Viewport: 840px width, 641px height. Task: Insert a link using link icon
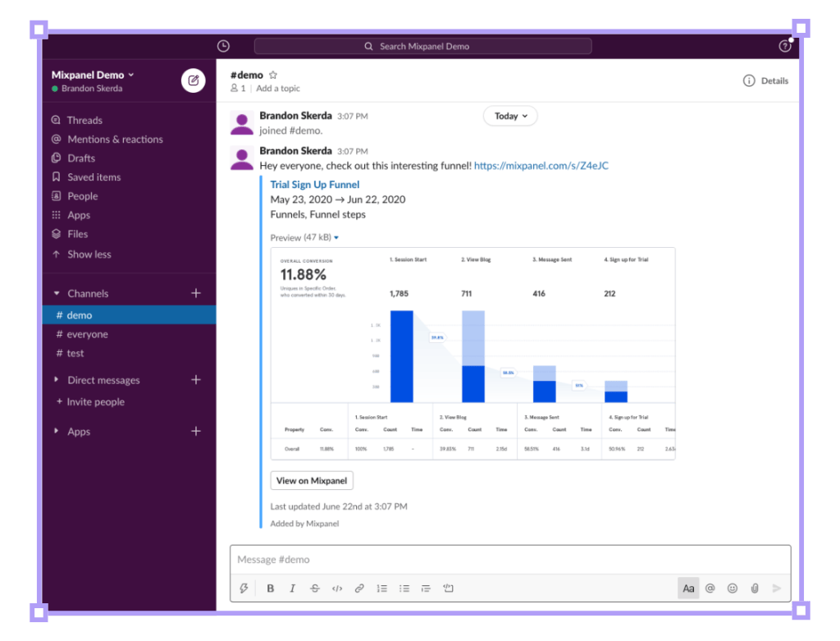pos(359,588)
